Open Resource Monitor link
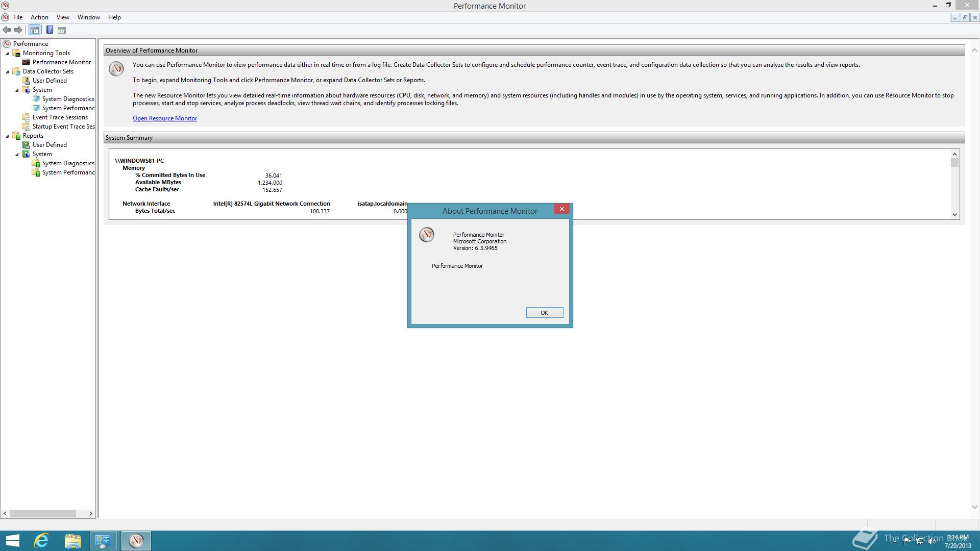980x551 pixels. (x=165, y=118)
